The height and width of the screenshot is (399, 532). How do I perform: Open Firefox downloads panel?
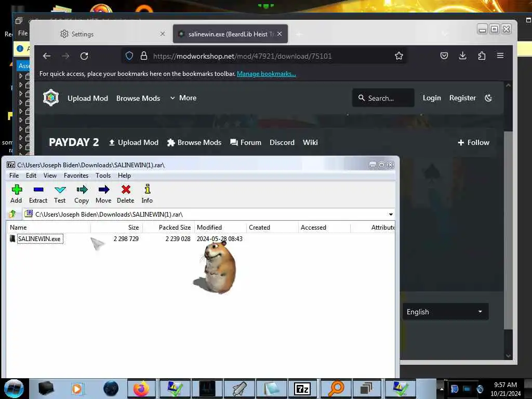(462, 56)
